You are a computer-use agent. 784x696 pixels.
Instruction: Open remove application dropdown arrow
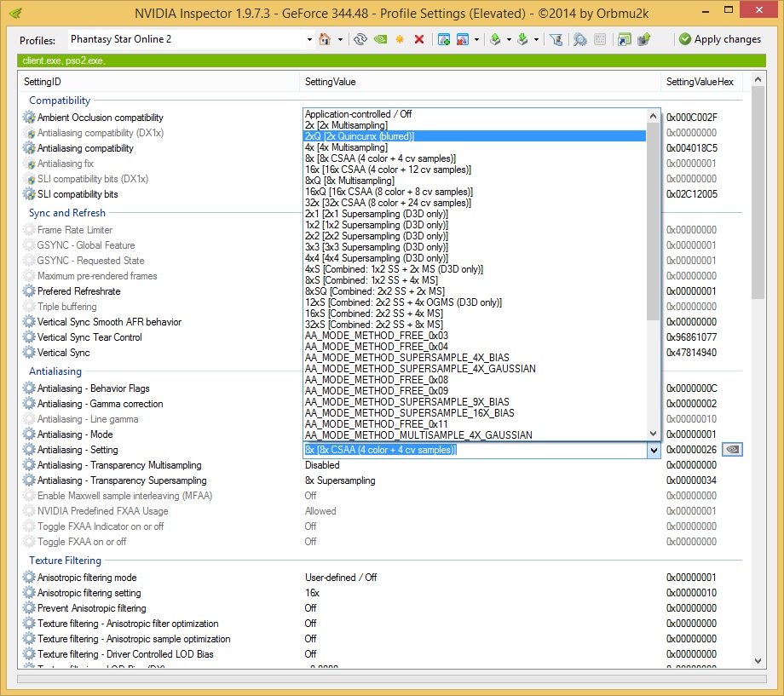476,39
